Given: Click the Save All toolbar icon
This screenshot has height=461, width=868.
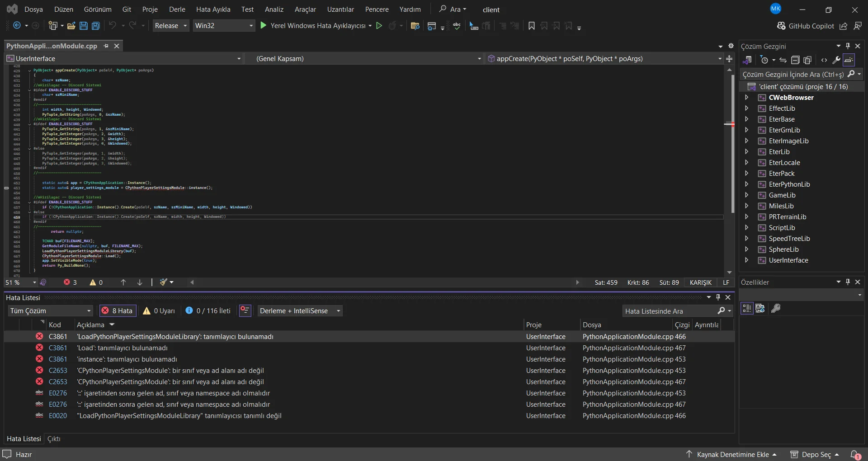Looking at the screenshot, I should click(x=96, y=26).
